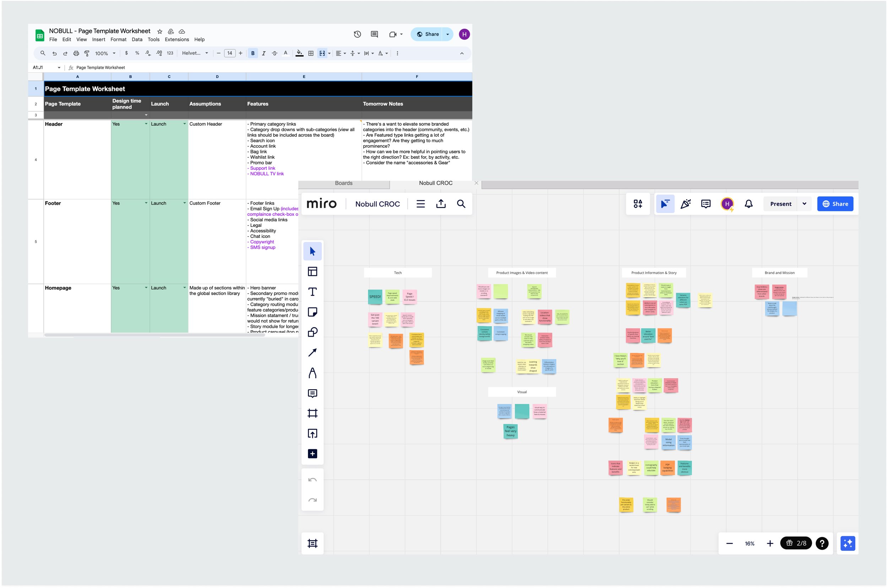Collapse the Sheets toolbar with chevron
The width and height of the screenshot is (888, 588).
(462, 53)
